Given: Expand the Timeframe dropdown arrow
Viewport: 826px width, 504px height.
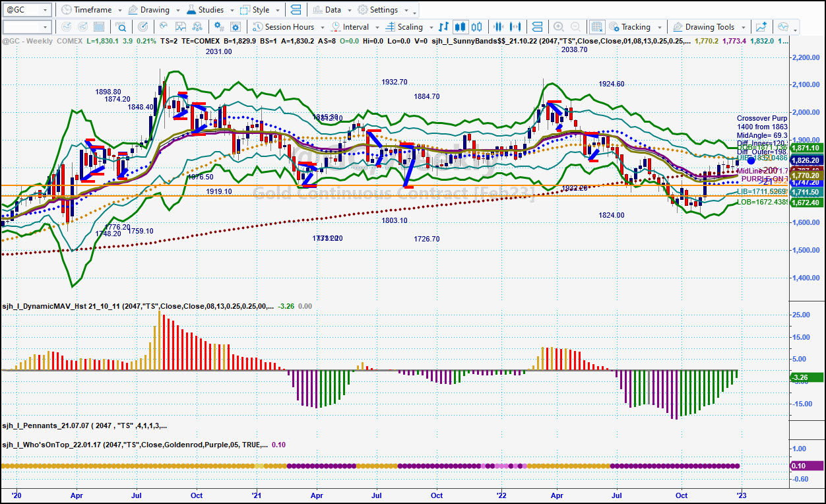Looking at the screenshot, I should [x=119, y=11].
